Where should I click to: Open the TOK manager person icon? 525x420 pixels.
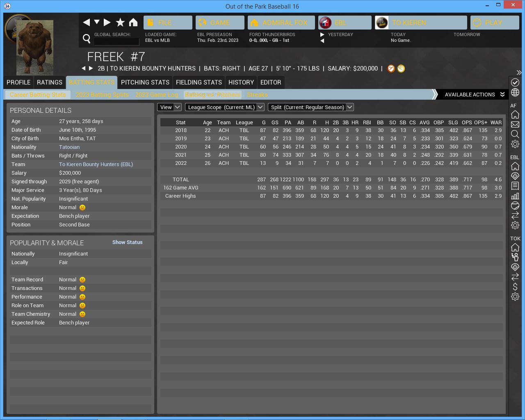coord(515,257)
